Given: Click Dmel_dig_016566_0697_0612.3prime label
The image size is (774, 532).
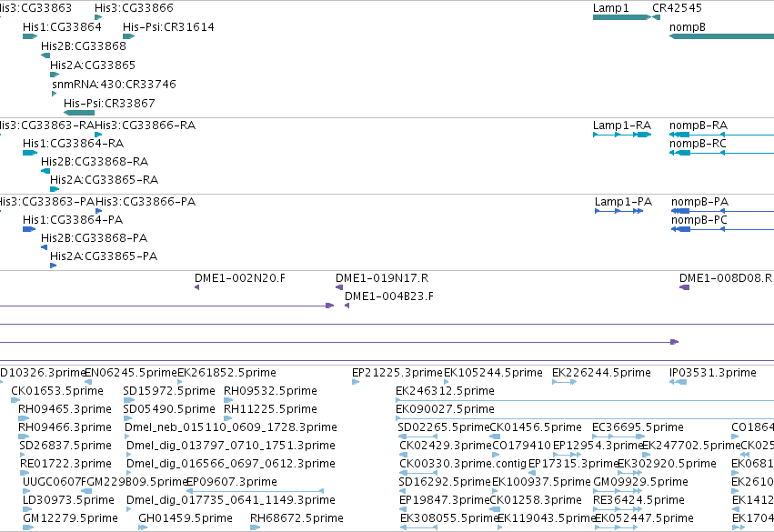Looking at the screenshot, I should point(231,464).
